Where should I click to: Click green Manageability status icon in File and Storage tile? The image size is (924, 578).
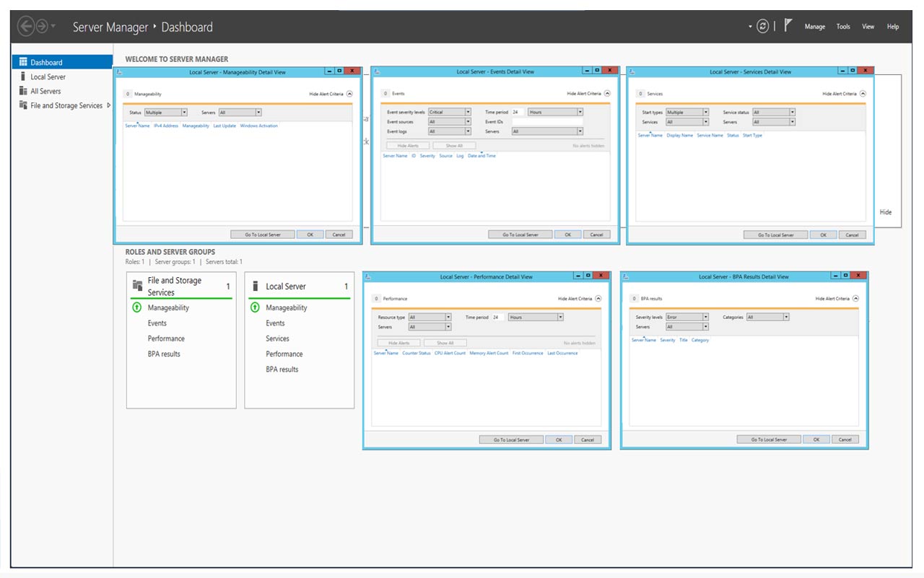(136, 307)
